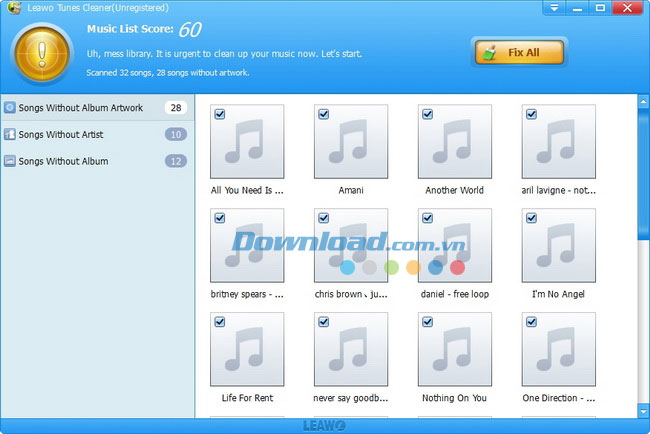This screenshot has width=650, height=434.
Task: Select the All You Need Is artwork thumbnail
Action: point(247,141)
